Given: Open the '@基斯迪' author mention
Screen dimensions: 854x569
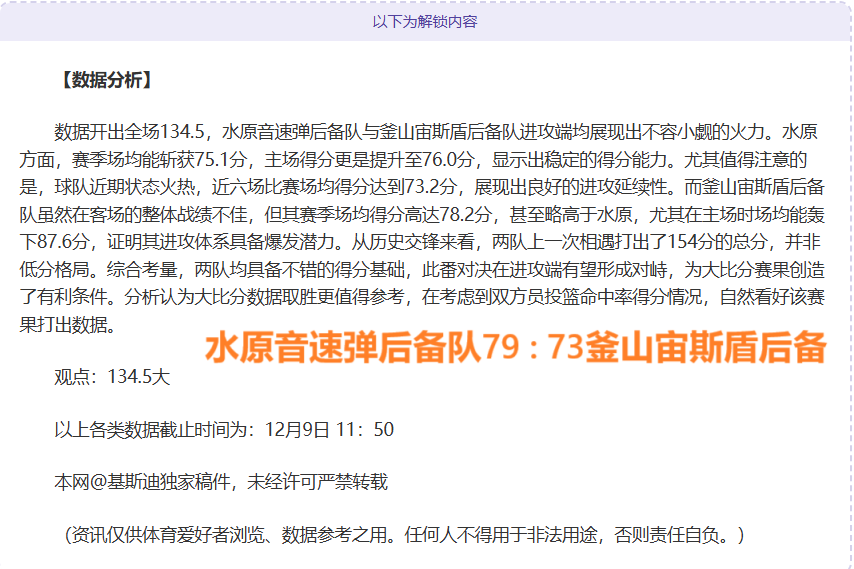Looking at the screenshot, I should pyautogui.click(x=130, y=483).
